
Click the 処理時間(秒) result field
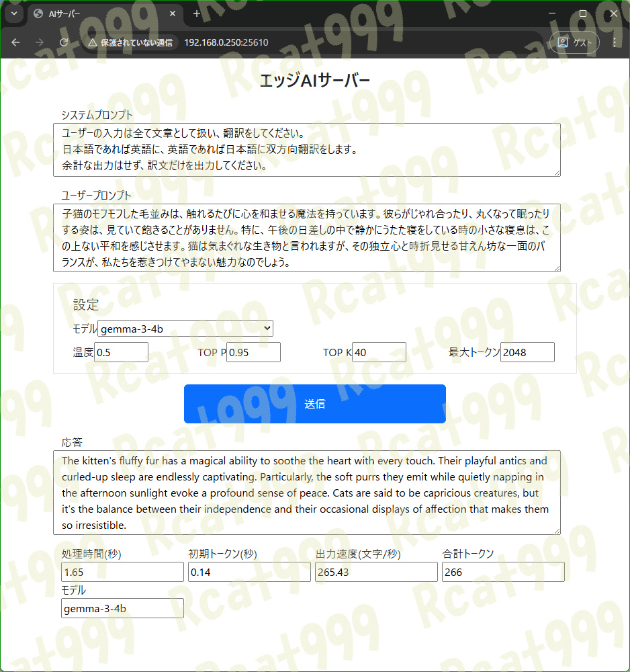122,571
